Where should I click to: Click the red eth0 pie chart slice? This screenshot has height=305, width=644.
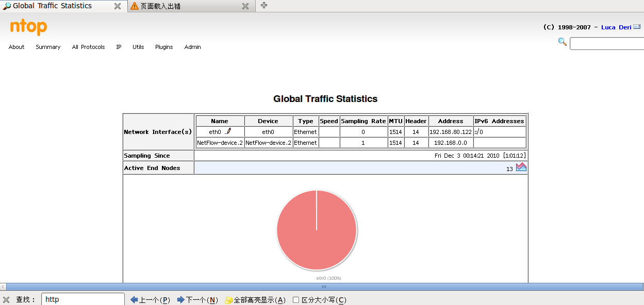[x=317, y=230]
